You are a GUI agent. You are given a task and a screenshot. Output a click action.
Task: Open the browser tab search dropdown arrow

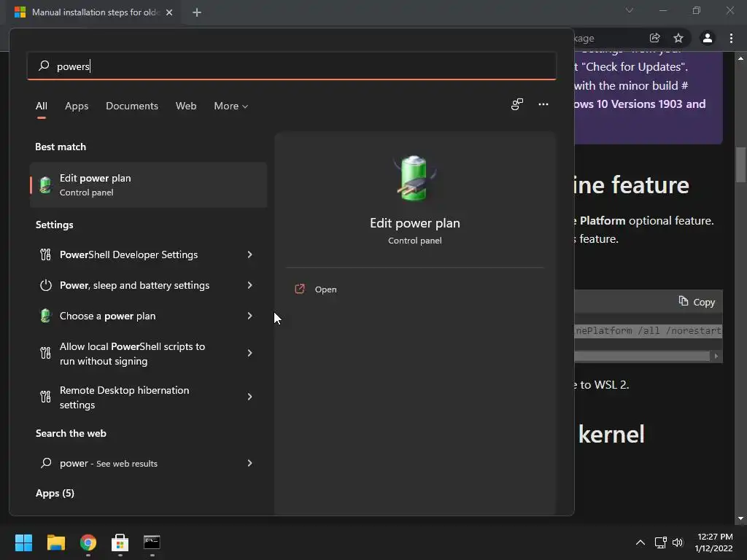coord(630,10)
